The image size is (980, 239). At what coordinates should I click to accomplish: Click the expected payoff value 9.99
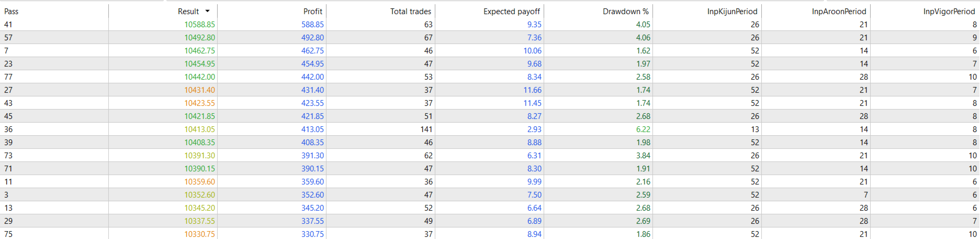point(534,181)
